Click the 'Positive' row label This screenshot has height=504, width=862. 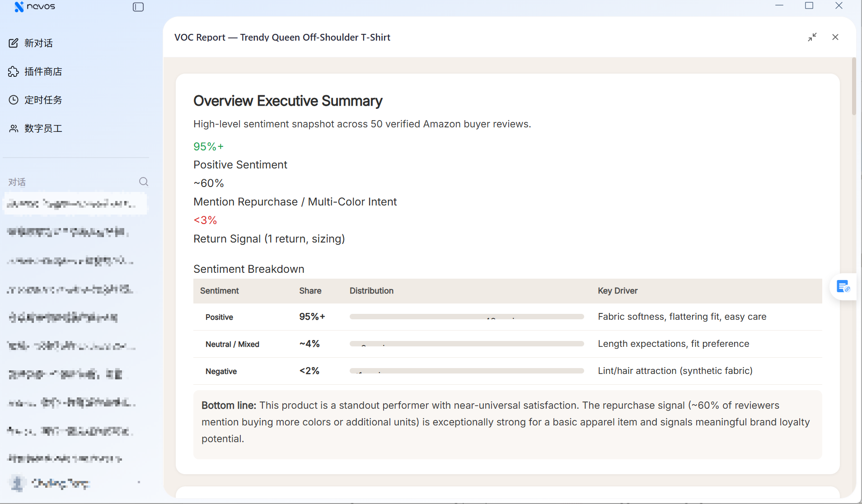(219, 317)
